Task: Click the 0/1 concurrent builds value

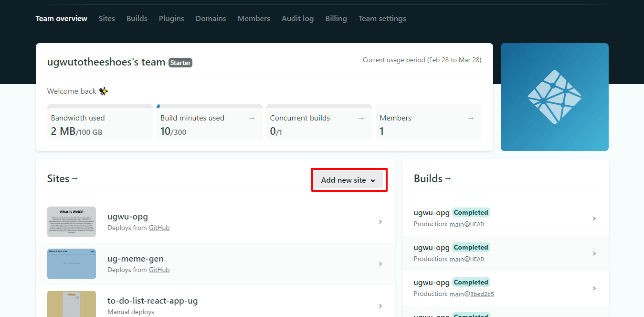Action: coord(276,131)
